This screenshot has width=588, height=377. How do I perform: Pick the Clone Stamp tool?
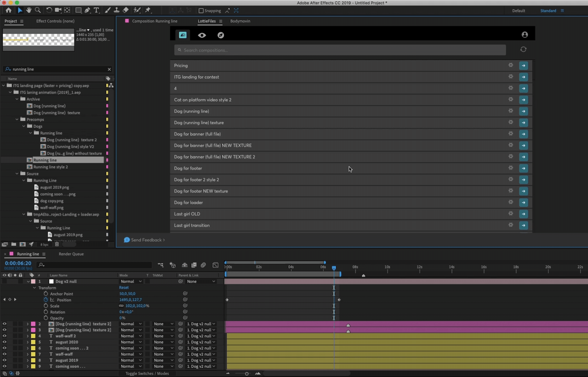point(117,10)
